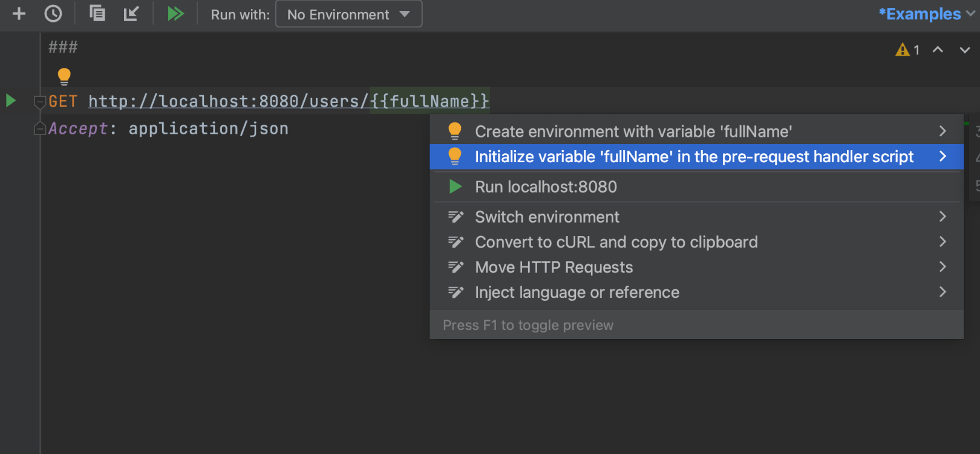Go to previous highlighted error arrow
This screenshot has width=980, height=454.
coord(938,50)
